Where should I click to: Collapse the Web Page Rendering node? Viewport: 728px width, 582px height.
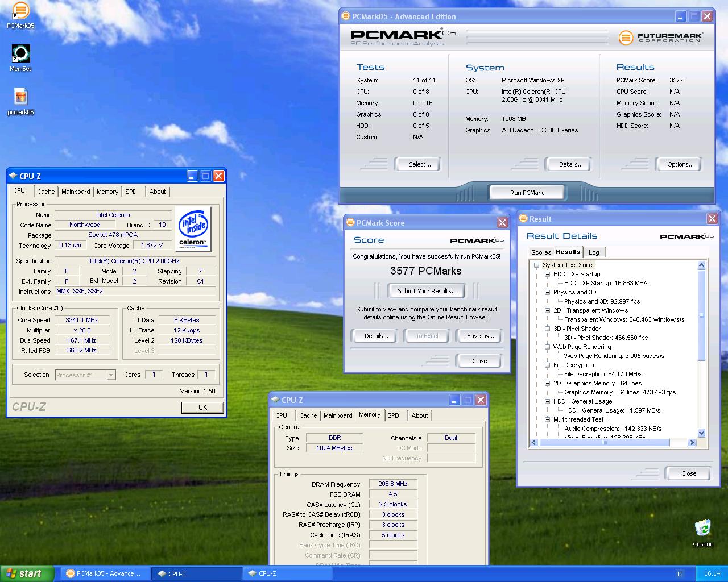[547, 347]
